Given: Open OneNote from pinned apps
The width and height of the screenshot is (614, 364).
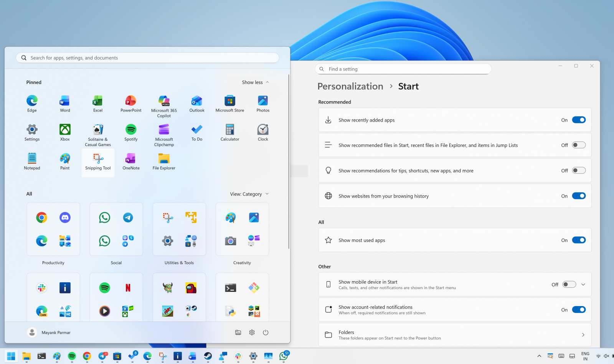Looking at the screenshot, I should [130, 159].
